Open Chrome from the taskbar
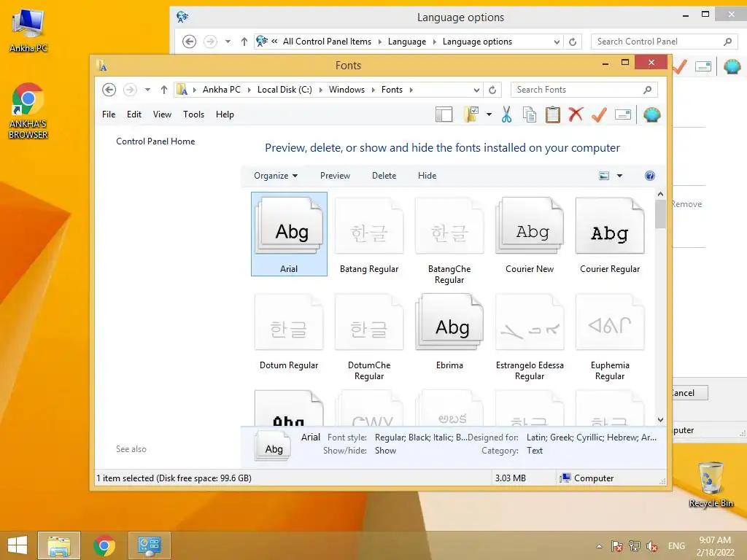This screenshot has width=747, height=560. pyautogui.click(x=104, y=545)
